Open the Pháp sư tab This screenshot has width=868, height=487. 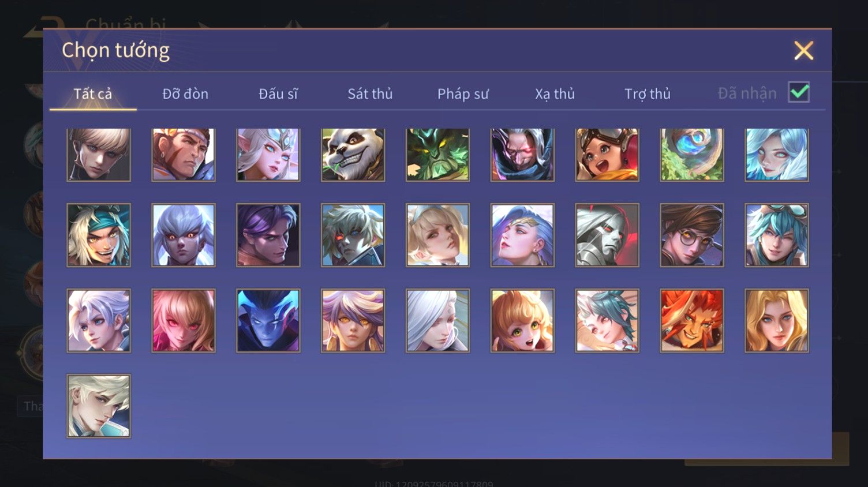tap(463, 93)
